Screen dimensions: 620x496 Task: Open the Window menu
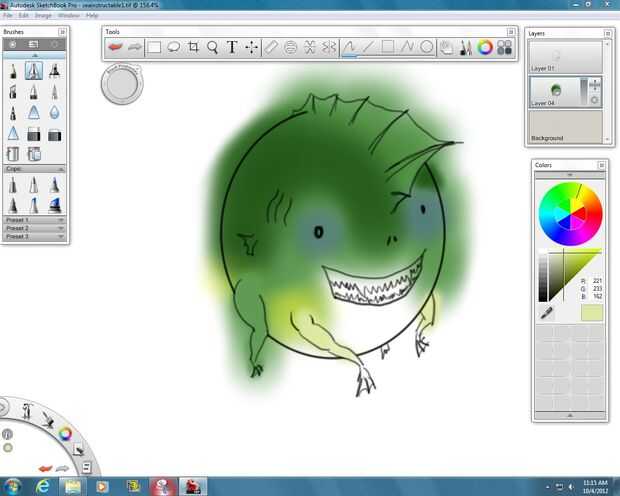point(68,16)
